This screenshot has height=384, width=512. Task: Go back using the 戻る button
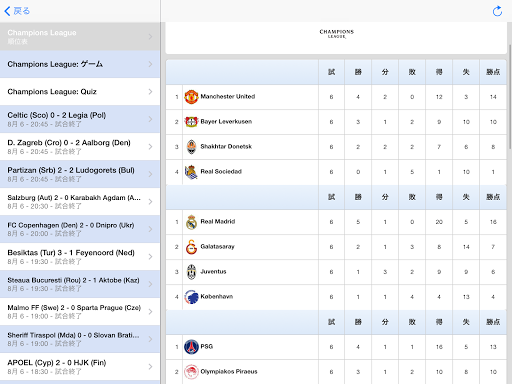pyautogui.click(x=17, y=11)
